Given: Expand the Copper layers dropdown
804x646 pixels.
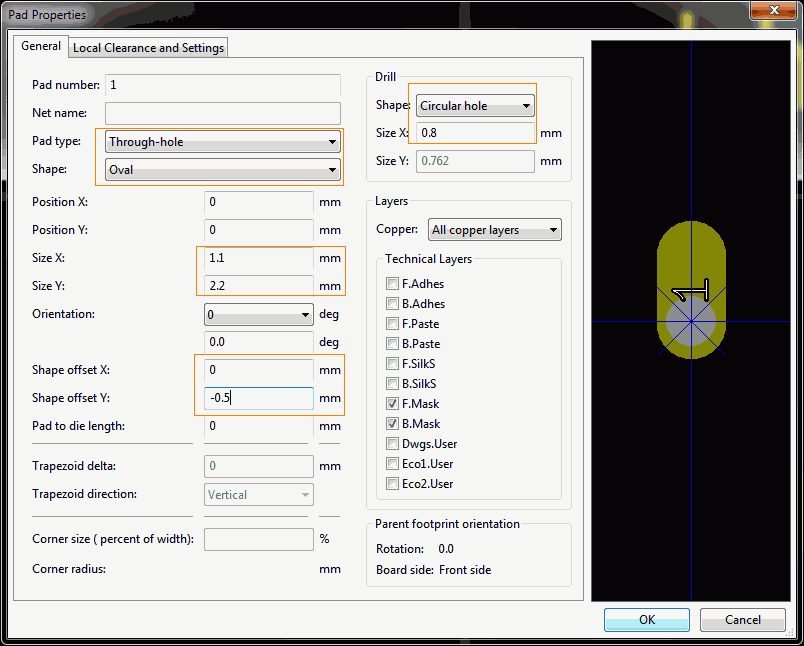Looking at the screenshot, I should coord(494,230).
